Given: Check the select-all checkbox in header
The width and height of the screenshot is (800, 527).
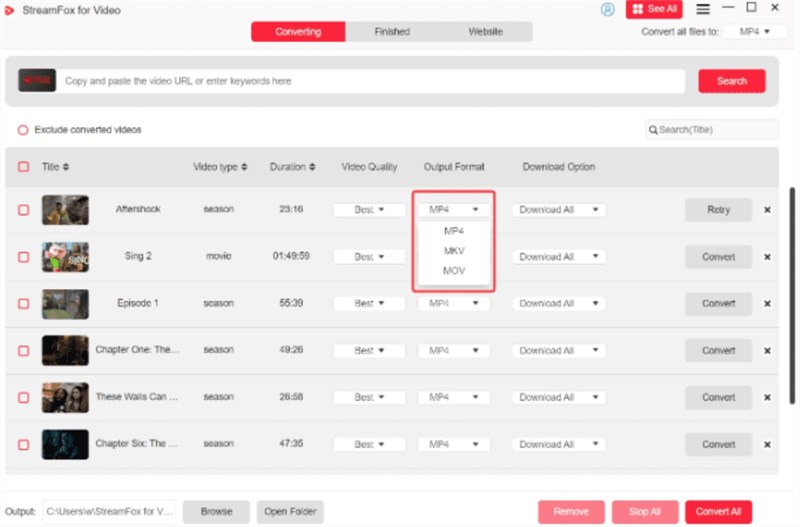Looking at the screenshot, I should click(x=23, y=167).
